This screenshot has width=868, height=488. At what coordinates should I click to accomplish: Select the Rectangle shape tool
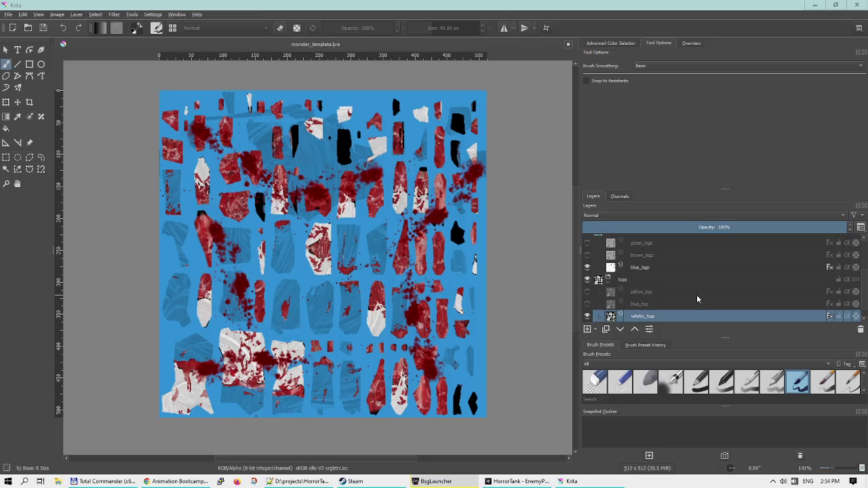coord(29,64)
